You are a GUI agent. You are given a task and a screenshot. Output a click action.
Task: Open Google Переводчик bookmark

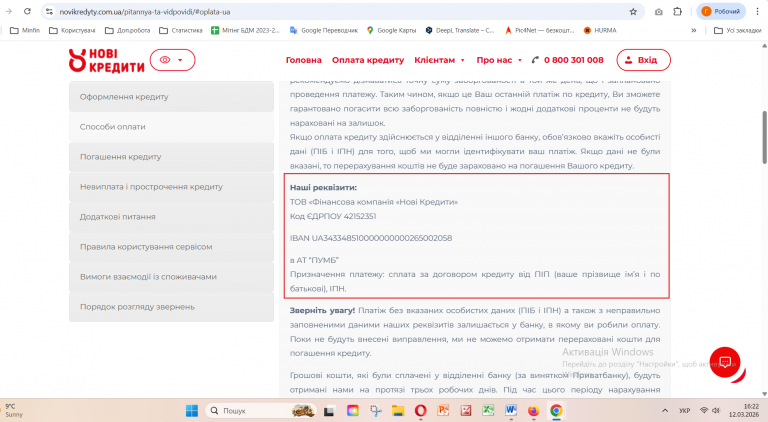click(324, 30)
